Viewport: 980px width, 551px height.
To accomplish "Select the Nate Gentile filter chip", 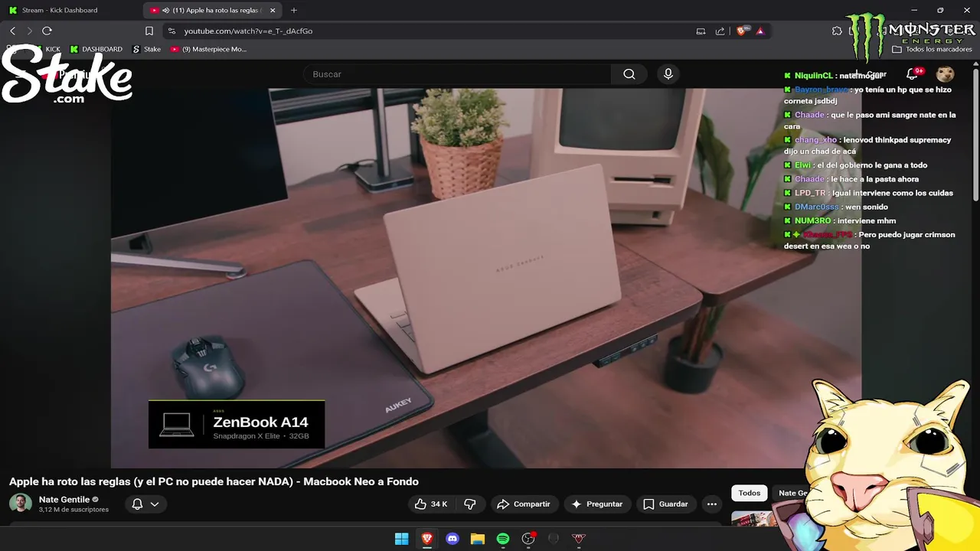I will click(x=792, y=493).
